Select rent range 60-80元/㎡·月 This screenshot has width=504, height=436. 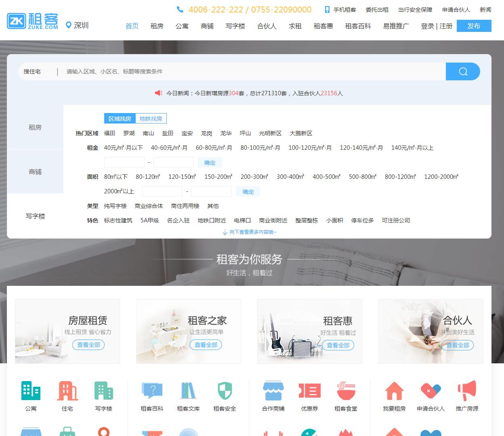click(214, 148)
